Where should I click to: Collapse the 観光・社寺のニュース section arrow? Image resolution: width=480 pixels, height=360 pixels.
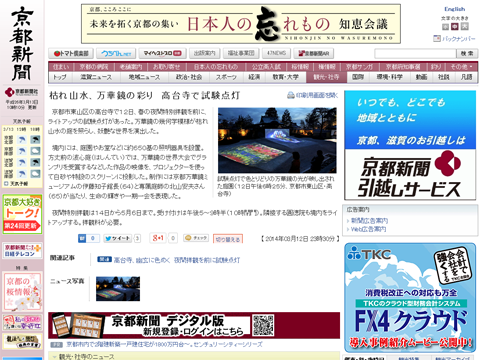tap(55, 357)
